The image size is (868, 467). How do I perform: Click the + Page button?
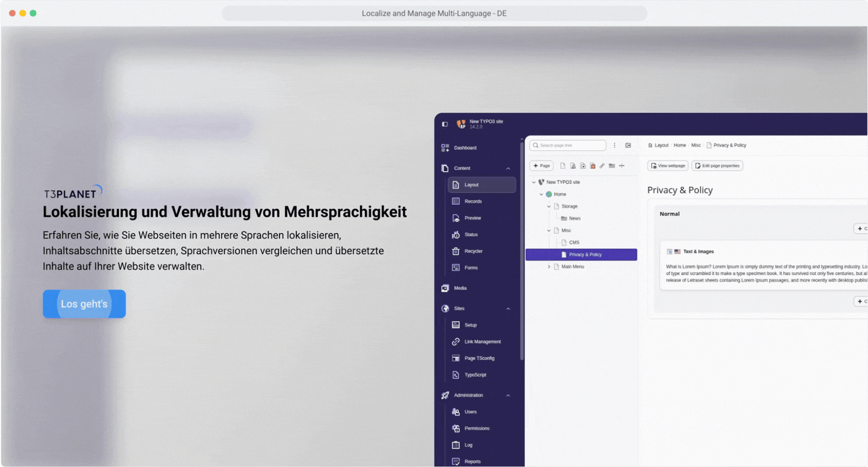(542, 166)
